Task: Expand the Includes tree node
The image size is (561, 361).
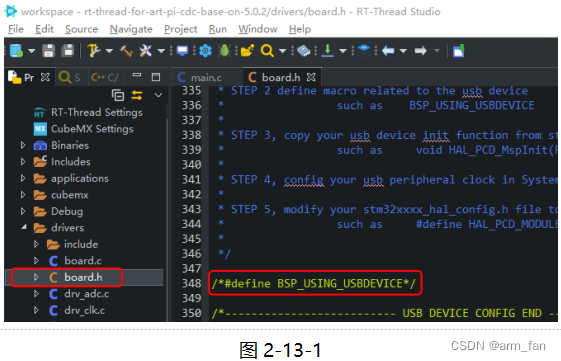Action: tap(23, 162)
